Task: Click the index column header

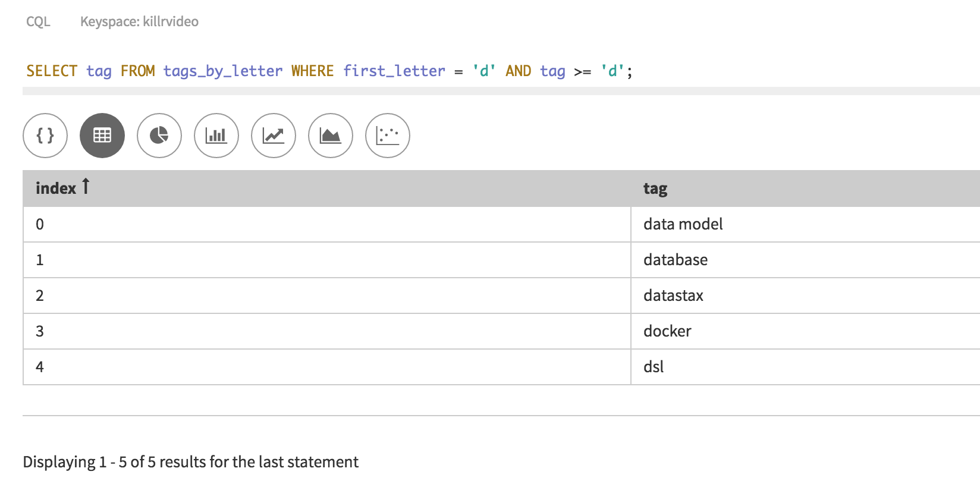Action: [56, 188]
